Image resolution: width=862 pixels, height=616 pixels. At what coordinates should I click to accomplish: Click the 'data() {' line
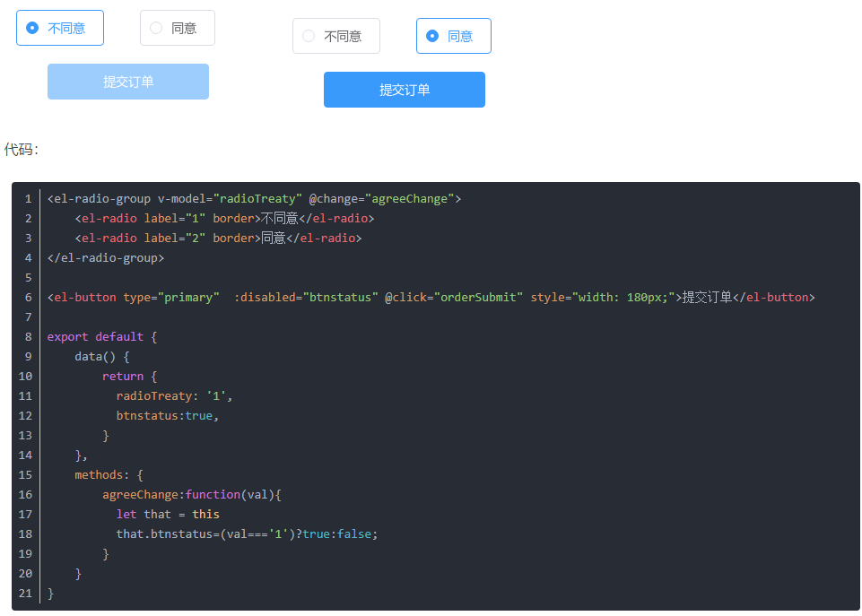(x=102, y=357)
